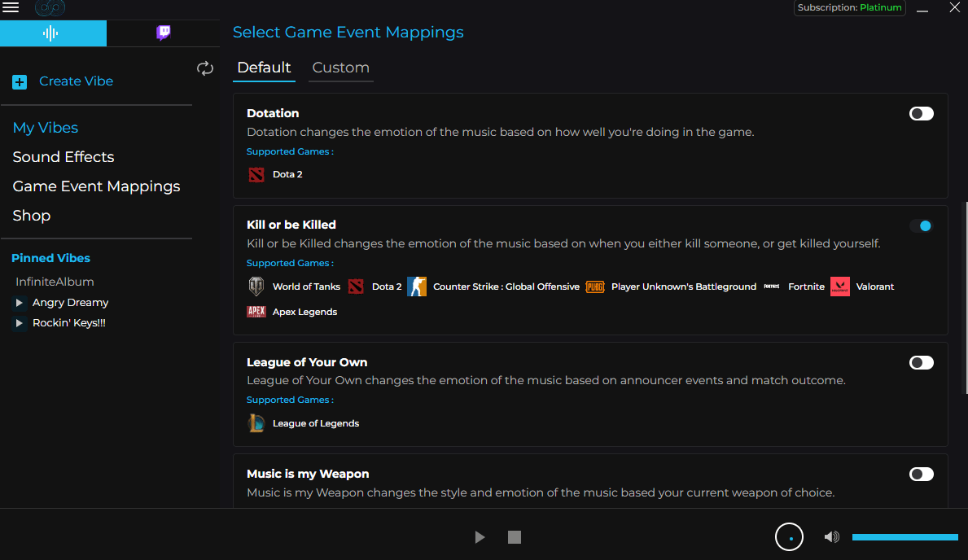Refresh vibes with the circular arrows icon
The height and width of the screenshot is (560, 968).
(205, 68)
